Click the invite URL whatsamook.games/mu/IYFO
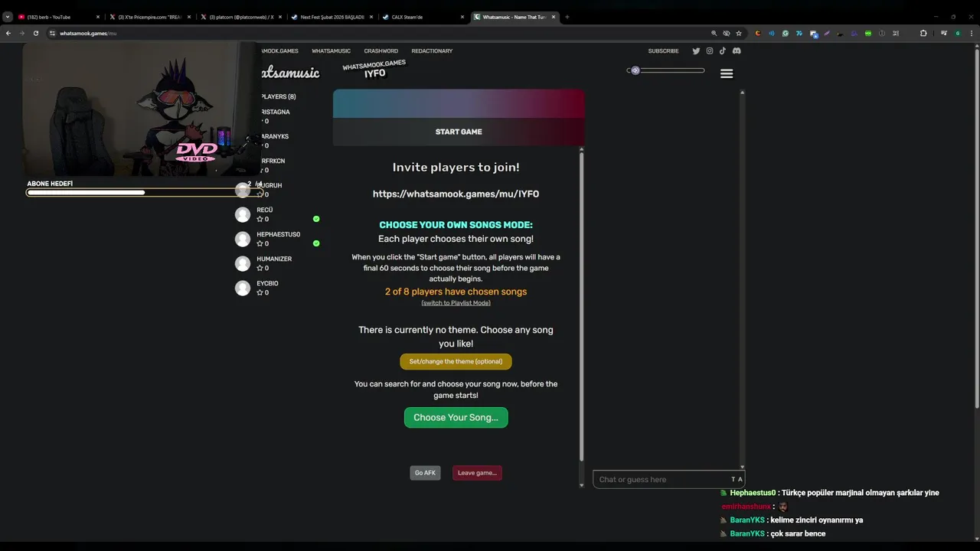980x551 pixels. (456, 194)
